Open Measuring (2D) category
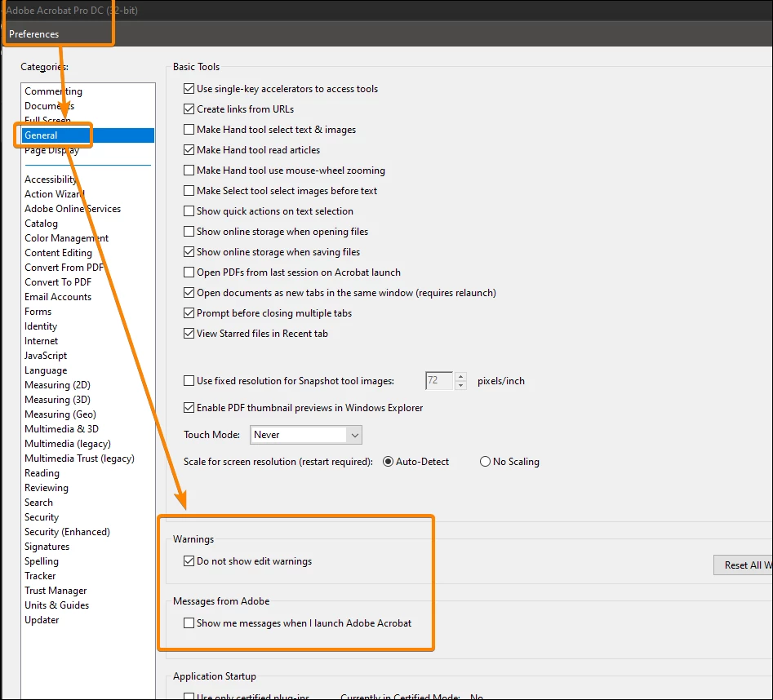This screenshot has height=700, width=773. point(57,385)
